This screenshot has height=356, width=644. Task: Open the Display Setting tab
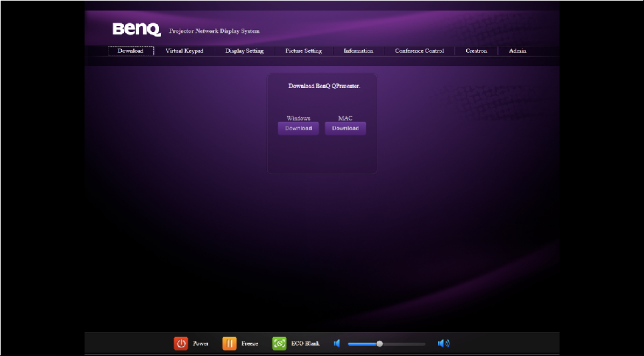(x=244, y=51)
